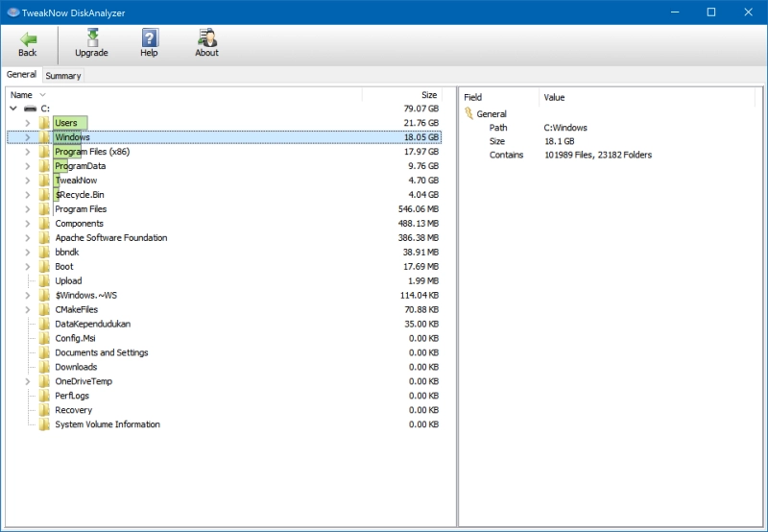The image size is (768, 532).
Task: Select the ProgramData folder row
Action: 224,166
